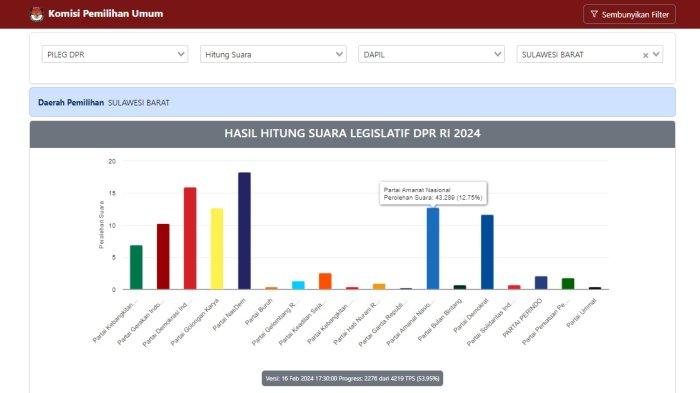
Task: Open the DAPIL dropdown
Action: click(431, 54)
